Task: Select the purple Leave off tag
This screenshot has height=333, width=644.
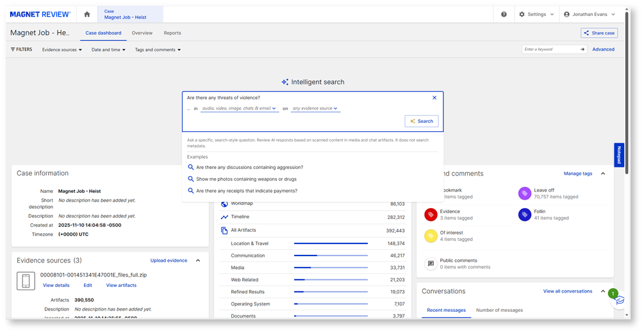Action: (x=524, y=193)
